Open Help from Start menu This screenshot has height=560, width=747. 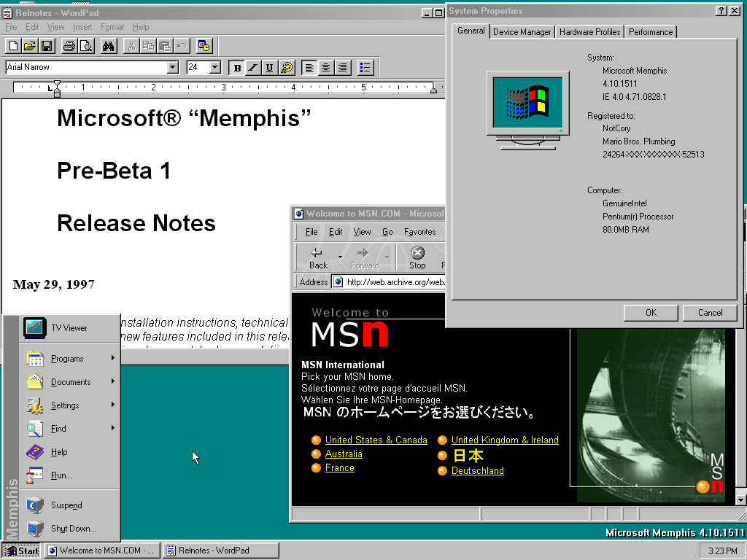coord(69,452)
